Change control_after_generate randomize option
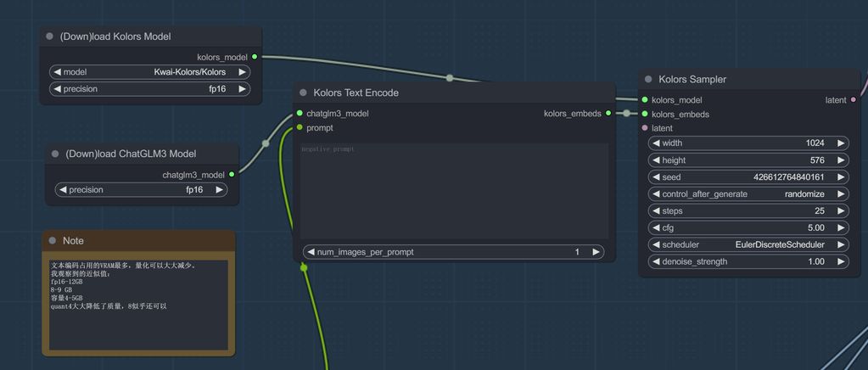This screenshot has width=868, height=370. pos(747,193)
